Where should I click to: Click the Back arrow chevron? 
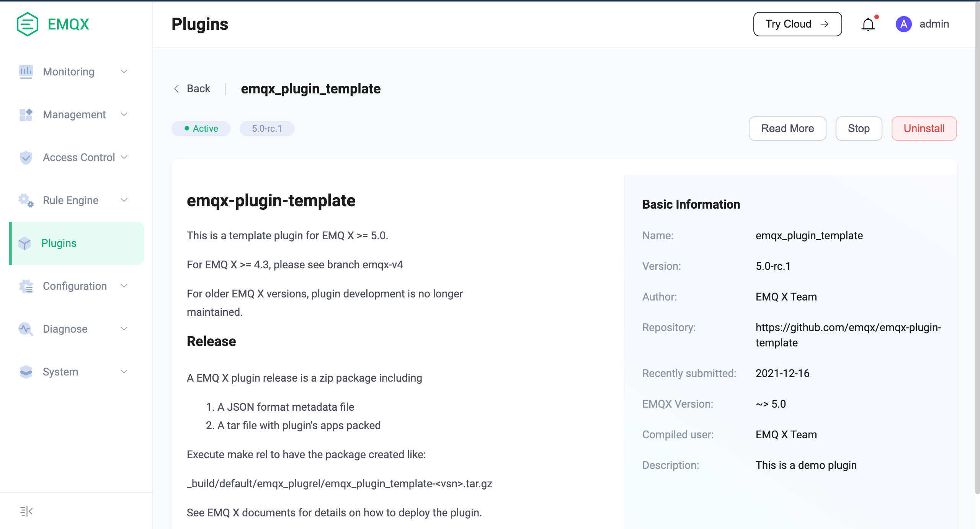click(x=176, y=89)
